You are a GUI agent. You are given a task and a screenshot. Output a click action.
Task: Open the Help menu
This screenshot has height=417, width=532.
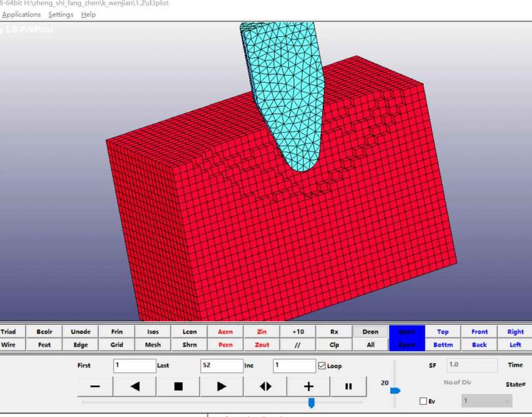pyautogui.click(x=89, y=15)
